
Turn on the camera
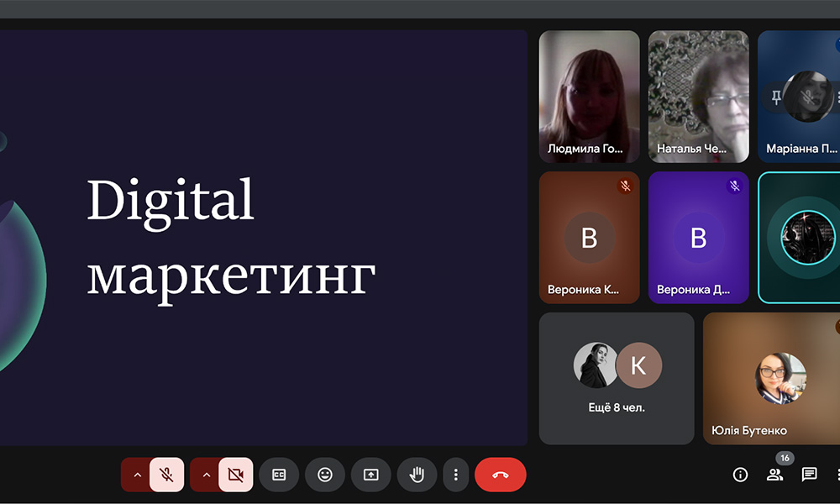pos(236,475)
